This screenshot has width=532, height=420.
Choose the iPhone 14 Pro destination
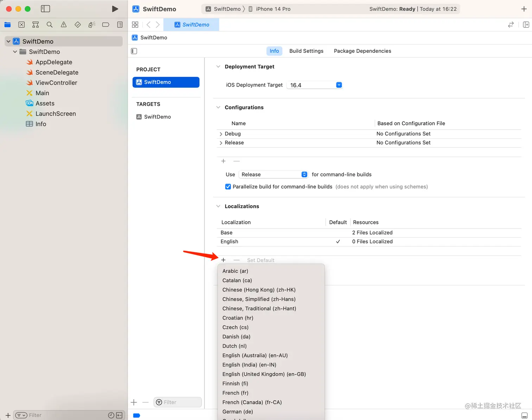(x=269, y=9)
